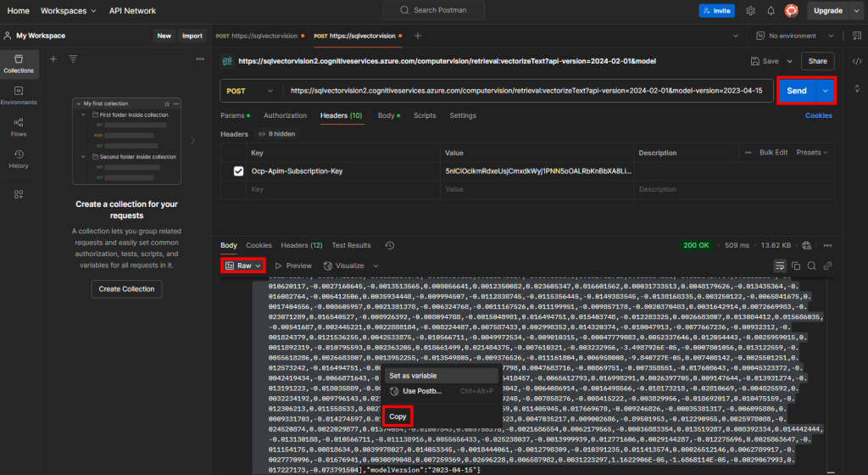Image resolution: width=868 pixels, height=475 pixels.
Task: Select Use Postbot in context menu
Action: [441, 391]
